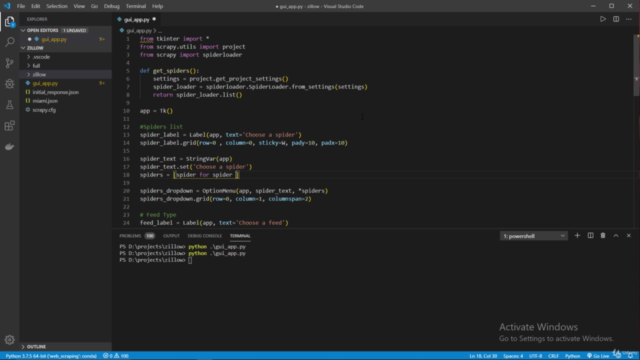Open the Debug view icon
Viewport: 640px width, 360px height.
(x=9, y=84)
